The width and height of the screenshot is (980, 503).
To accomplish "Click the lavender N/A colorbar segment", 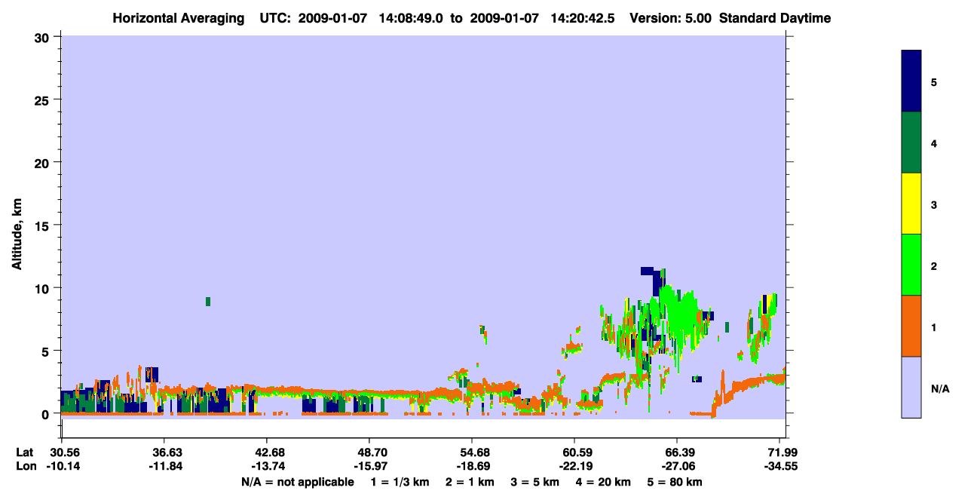I will coord(911,387).
